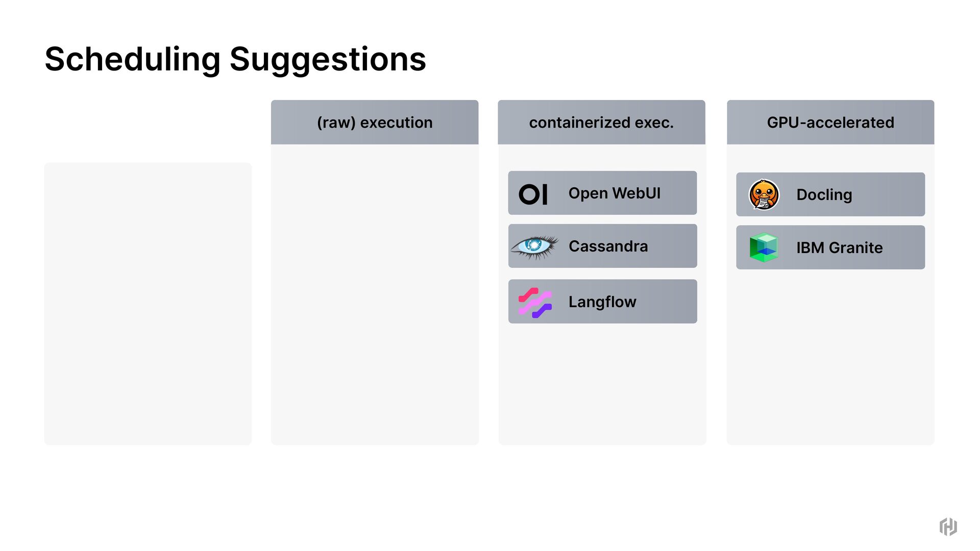Select the containerized exec. column header
This screenshot has width=980, height=551.
tap(601, 122)
